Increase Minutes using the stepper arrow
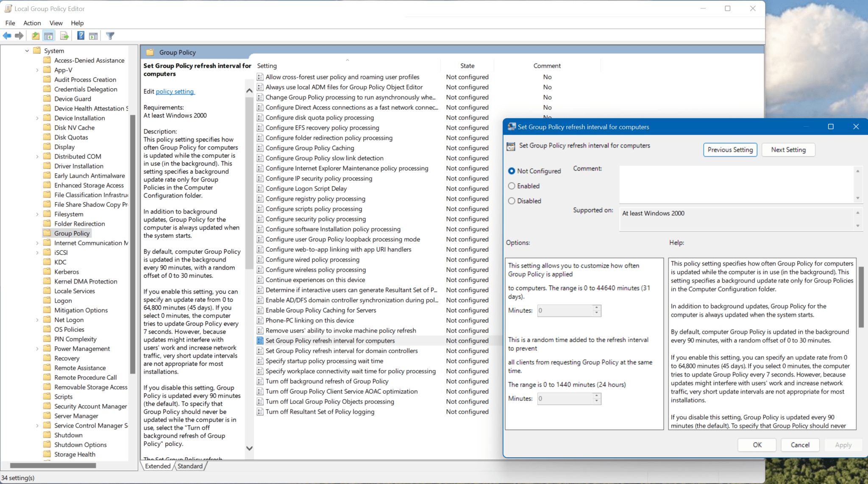This screenshot has width=868, height=484. [x=596, y=309]
